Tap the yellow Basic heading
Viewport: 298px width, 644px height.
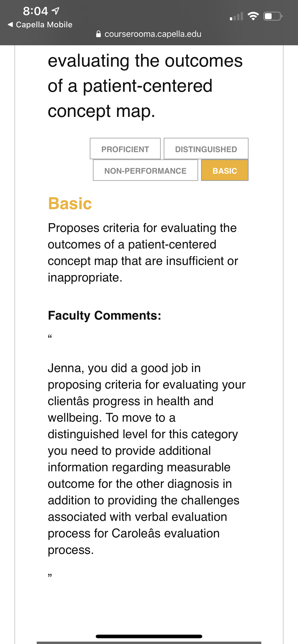pyautogui.click(x=70, y=203)
